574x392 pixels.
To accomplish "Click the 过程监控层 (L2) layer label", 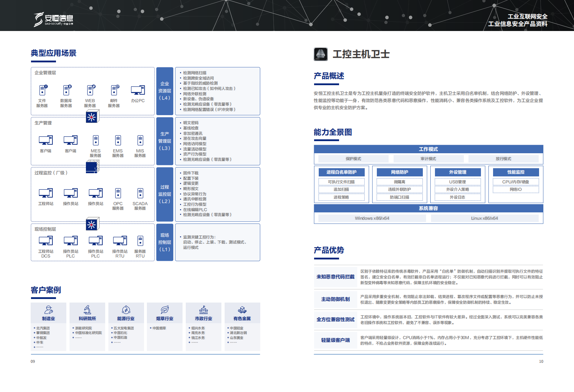I will (165, 194).
